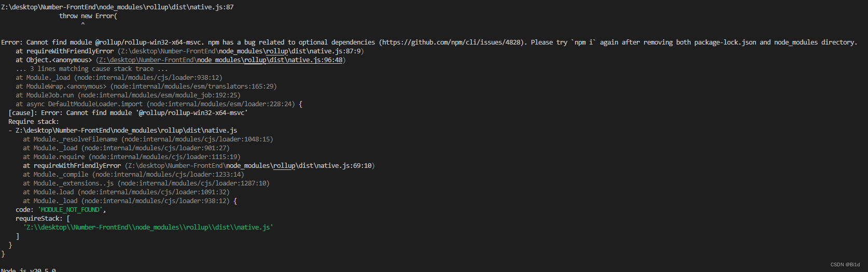Click the DefaultModuleLoader.import stack line
This screenshot has width=868, height=272.
pyautogui.click(x=159, y=104)
